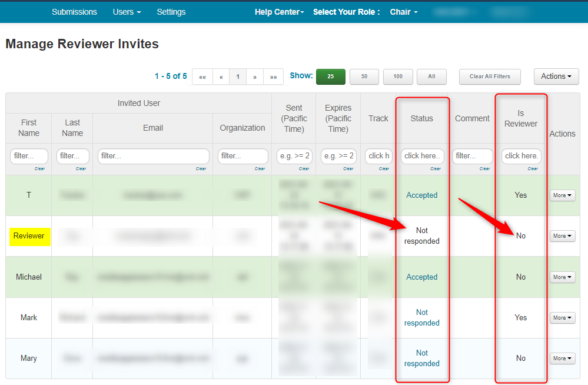Clear the Email filter
588x385 pixels.
pyautogui.click(x=201, y=169)
